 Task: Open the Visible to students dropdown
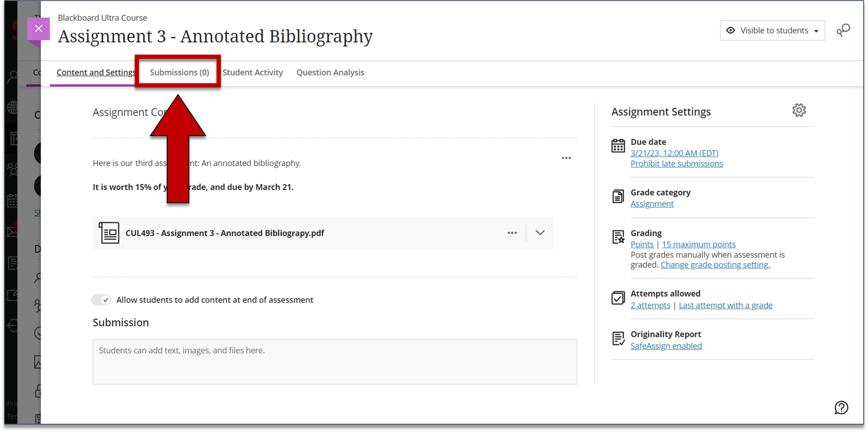point(772,30)
